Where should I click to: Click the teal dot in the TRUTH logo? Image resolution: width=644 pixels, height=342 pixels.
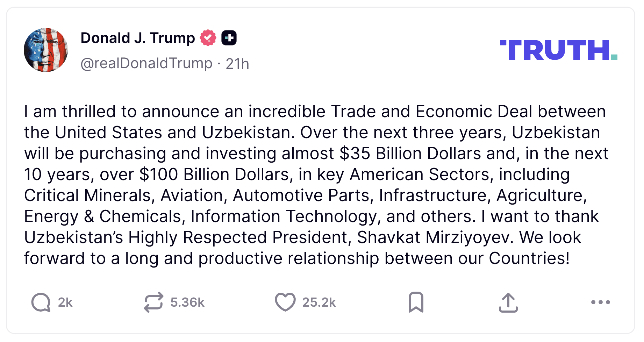point(614,57)
